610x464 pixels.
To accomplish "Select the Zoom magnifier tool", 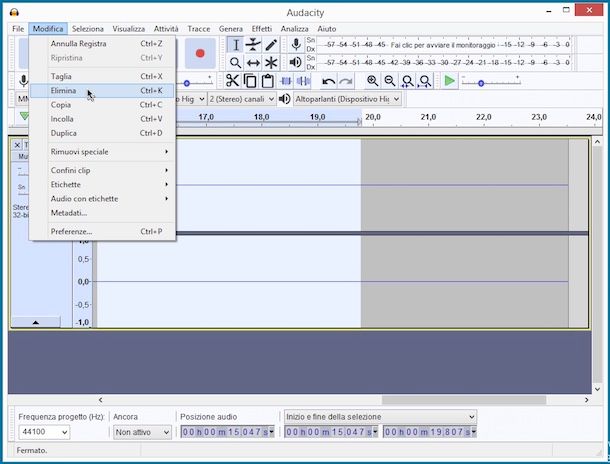I will [235, 63].
